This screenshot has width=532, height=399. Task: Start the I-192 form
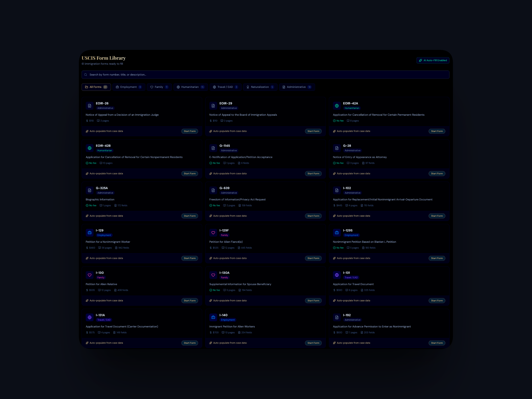[437, 343]
